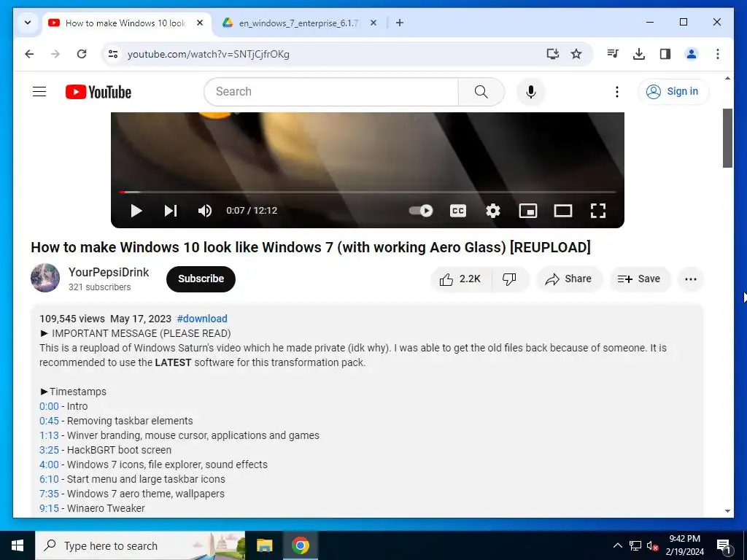747x560 pixels.
Task: Close the Google Drive tab
Action: (x=373, y=23)
